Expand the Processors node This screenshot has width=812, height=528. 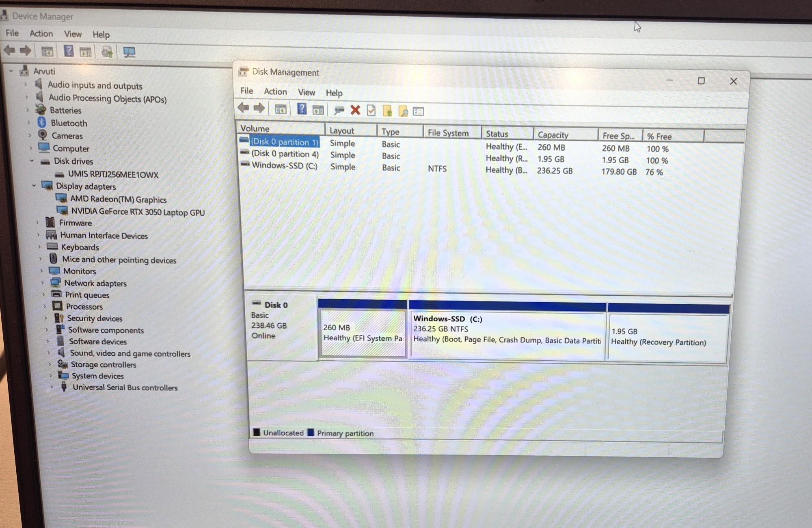(45, 306)
